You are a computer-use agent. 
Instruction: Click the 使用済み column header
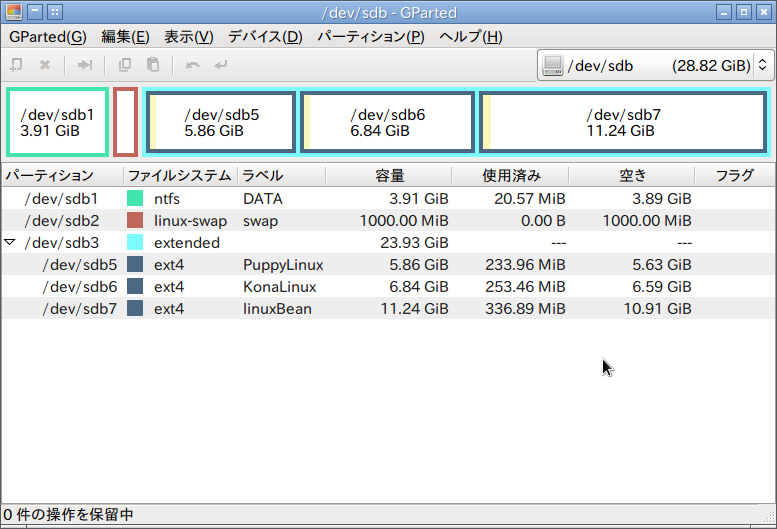pyautogui.click(x=510, y=175)
